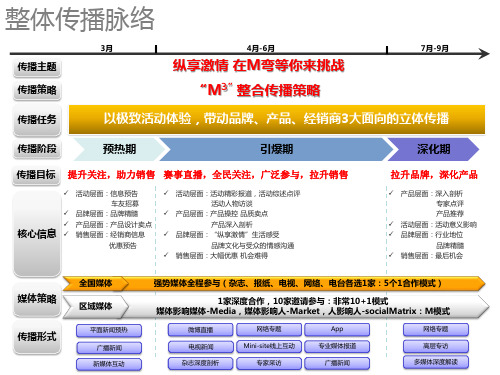Viewport: 500px width, 375px height.
Task: Select the 专家点评 line
Action: coord(450,204)
